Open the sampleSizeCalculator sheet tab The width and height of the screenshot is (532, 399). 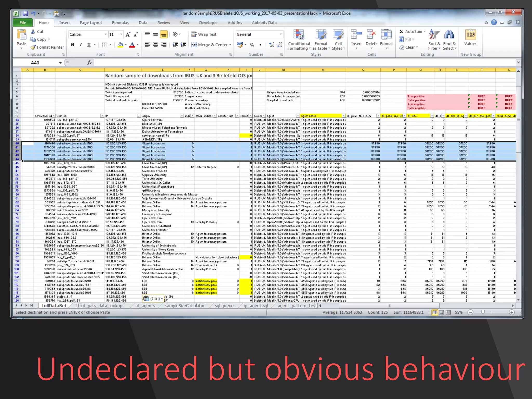(x=185, y=306)
